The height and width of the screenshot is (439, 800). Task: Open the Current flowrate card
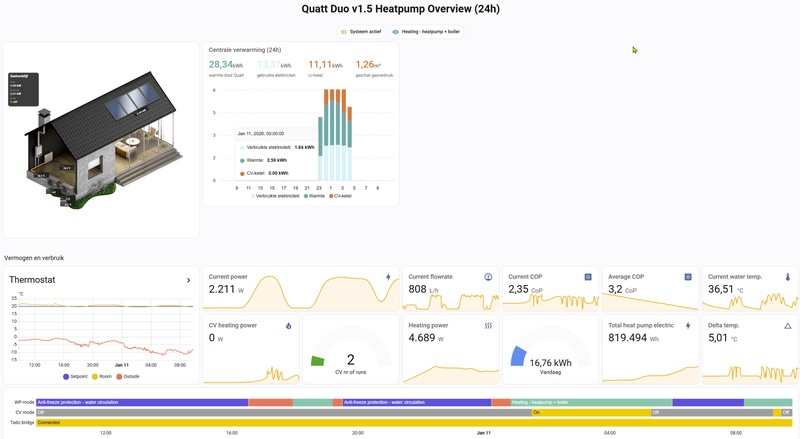coord(451,288)
